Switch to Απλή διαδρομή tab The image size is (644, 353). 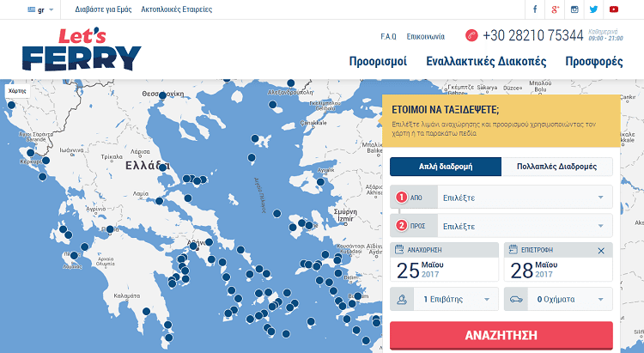[446, 167]
